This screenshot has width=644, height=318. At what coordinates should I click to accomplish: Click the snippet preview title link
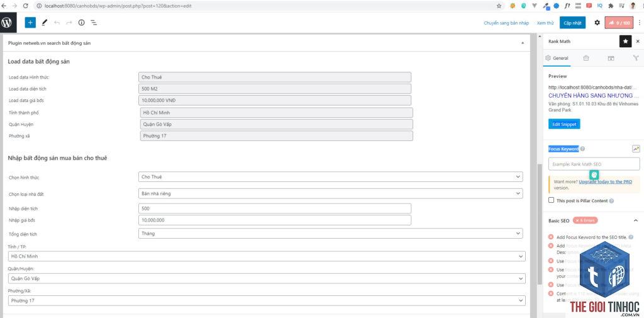594,96
